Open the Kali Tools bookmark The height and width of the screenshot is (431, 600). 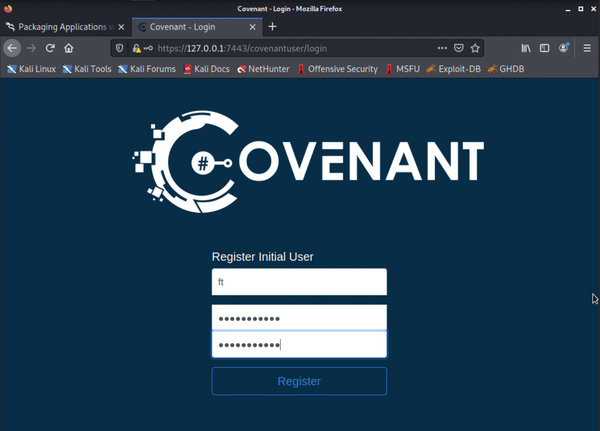pos(87,69)
